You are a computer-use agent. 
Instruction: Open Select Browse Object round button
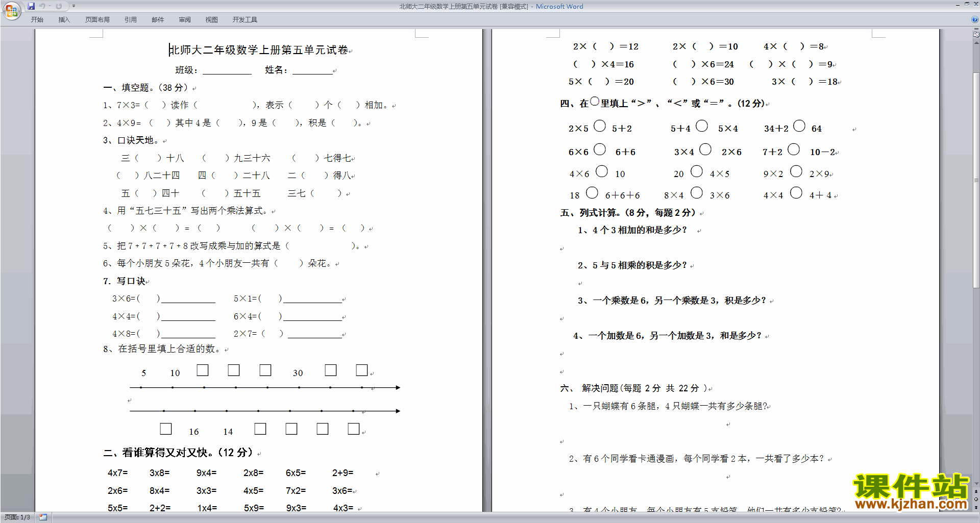[976, 499]
